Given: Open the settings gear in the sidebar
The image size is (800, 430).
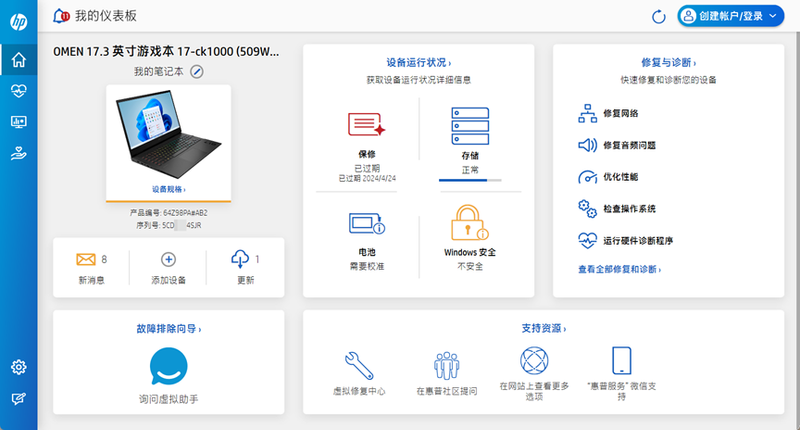Looking at the screenshot, I should [19, 367].
